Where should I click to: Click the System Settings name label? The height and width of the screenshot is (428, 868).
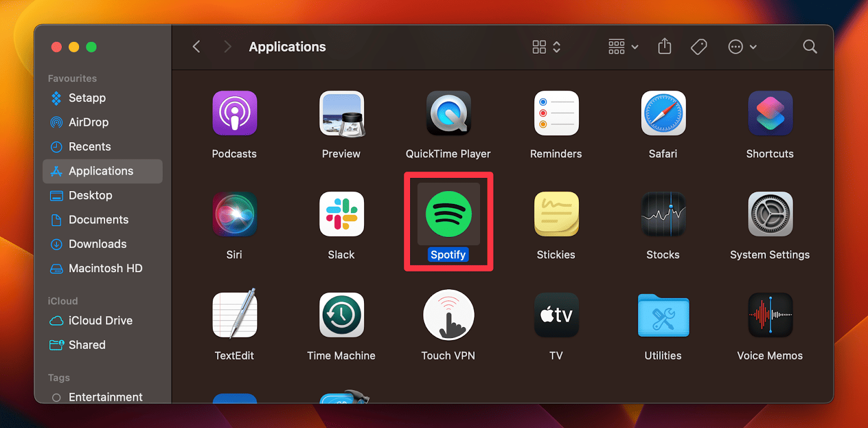[770, 255]
